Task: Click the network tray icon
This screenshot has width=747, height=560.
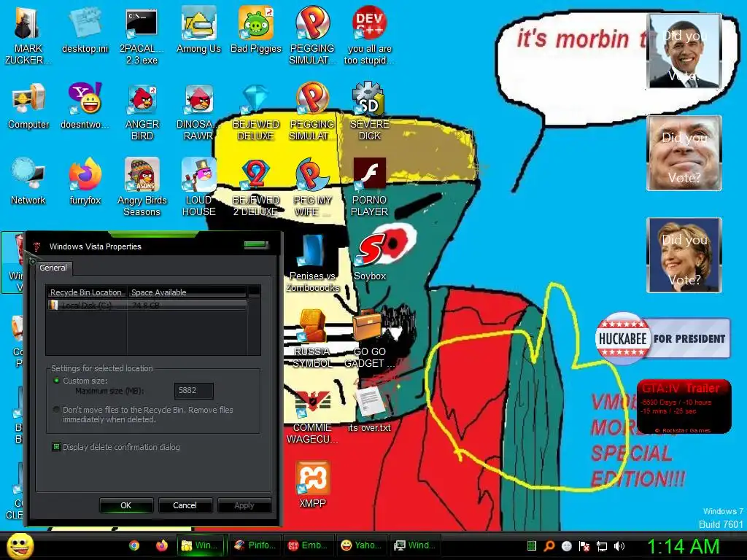Action: tap(602, 545)
